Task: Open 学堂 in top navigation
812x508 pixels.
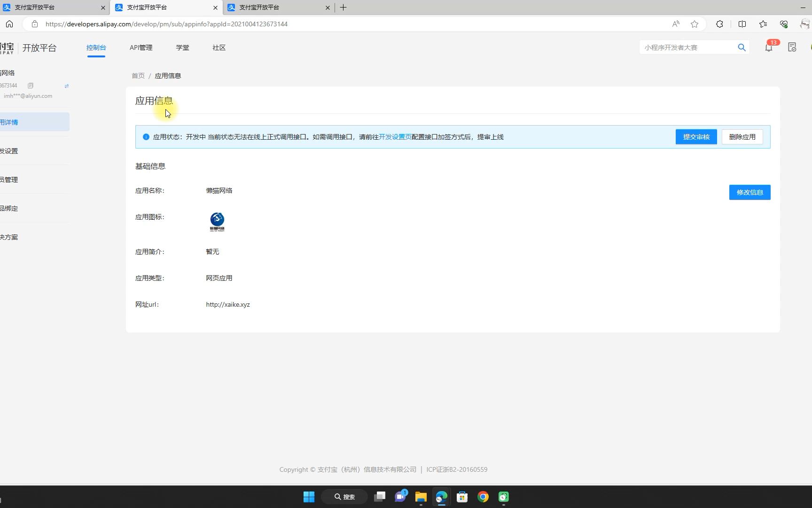Action: [182, 48]
